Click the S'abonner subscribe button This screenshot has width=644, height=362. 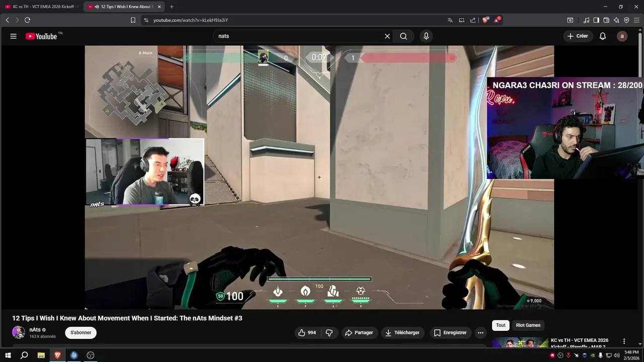[80, 333]
